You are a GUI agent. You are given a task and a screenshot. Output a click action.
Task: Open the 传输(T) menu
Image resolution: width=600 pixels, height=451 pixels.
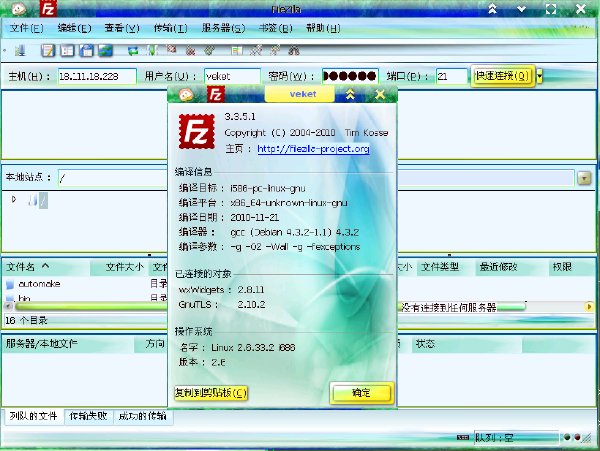[x=171, y=28]
